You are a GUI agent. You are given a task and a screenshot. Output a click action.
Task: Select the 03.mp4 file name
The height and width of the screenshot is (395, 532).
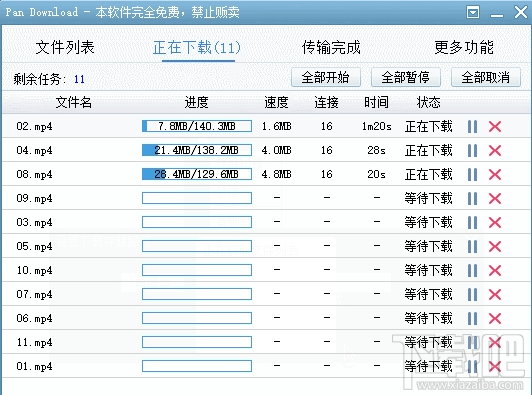(34, 223)
